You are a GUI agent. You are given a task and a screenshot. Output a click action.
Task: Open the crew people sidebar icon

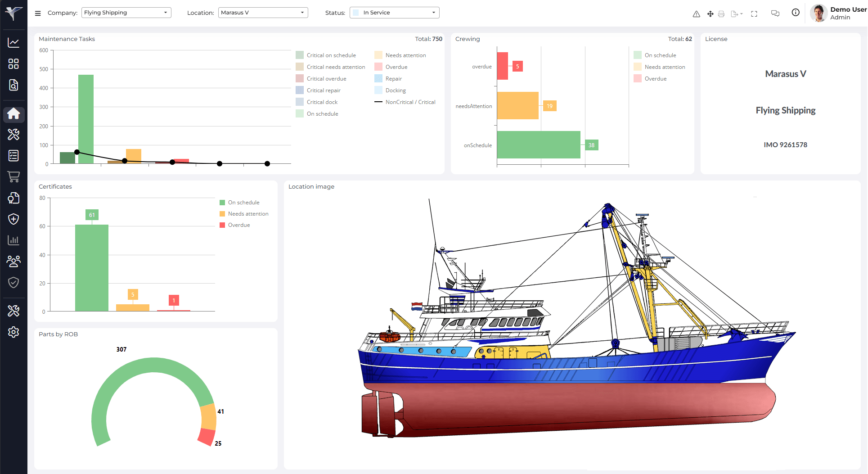(x=13, y=261)
